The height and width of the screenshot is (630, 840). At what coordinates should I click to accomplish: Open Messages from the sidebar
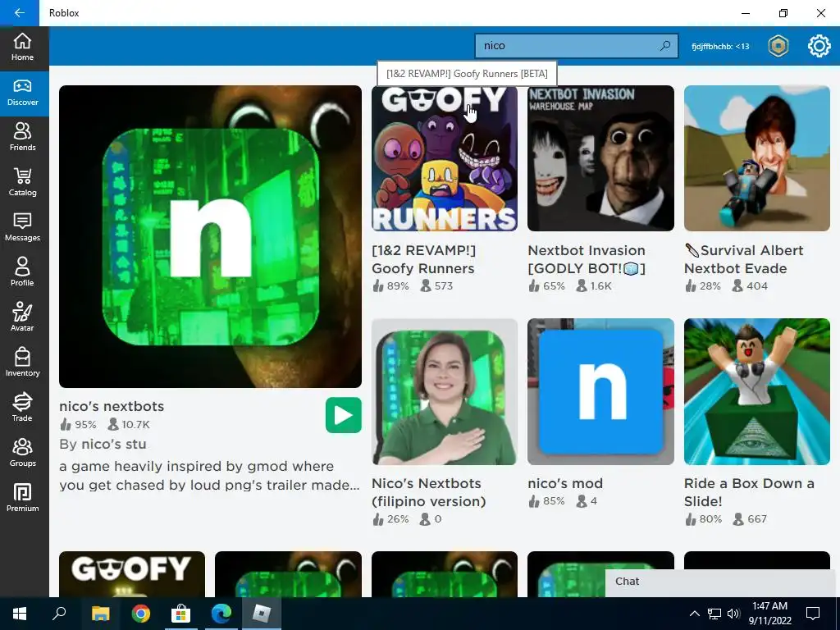tap(22, 228)
